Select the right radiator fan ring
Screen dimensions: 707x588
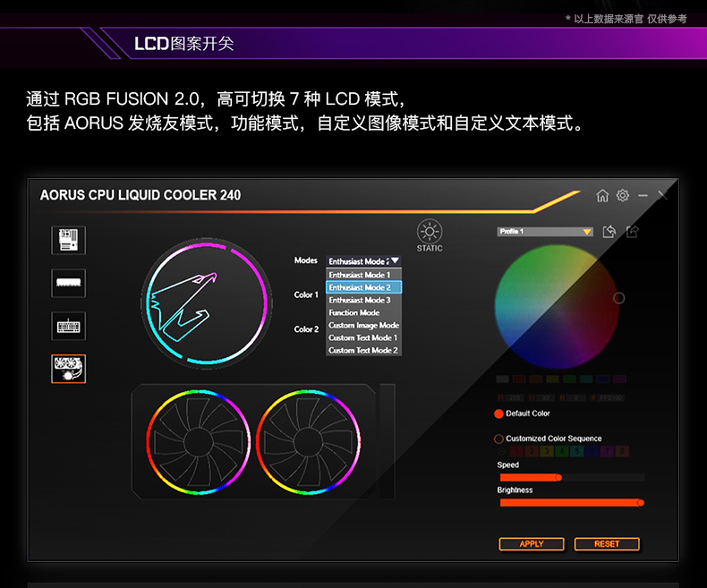tap(309, 442)
